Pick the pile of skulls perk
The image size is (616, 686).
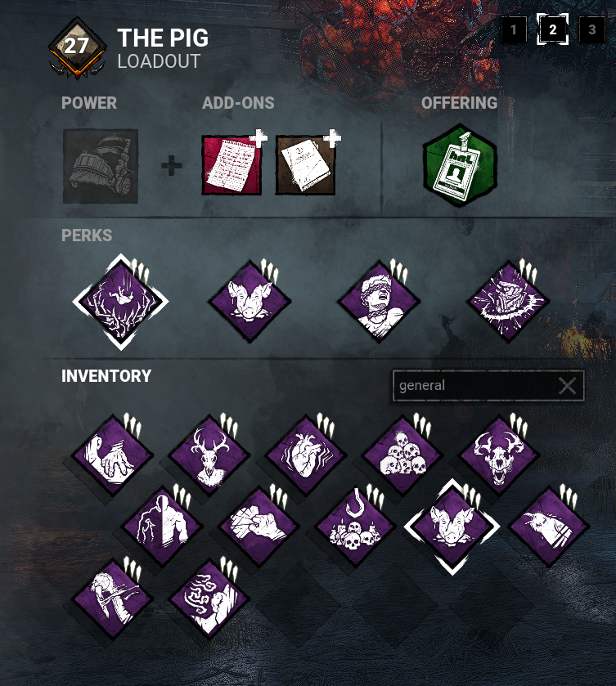pyautogui.click(x=402, y=456)
